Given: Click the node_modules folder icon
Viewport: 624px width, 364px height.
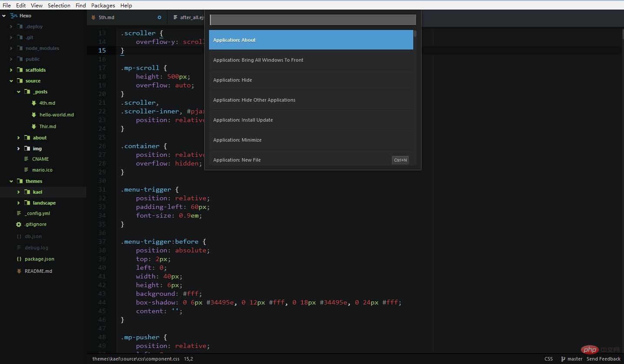Looking at the screenshot, I should [x=20, y=48].
